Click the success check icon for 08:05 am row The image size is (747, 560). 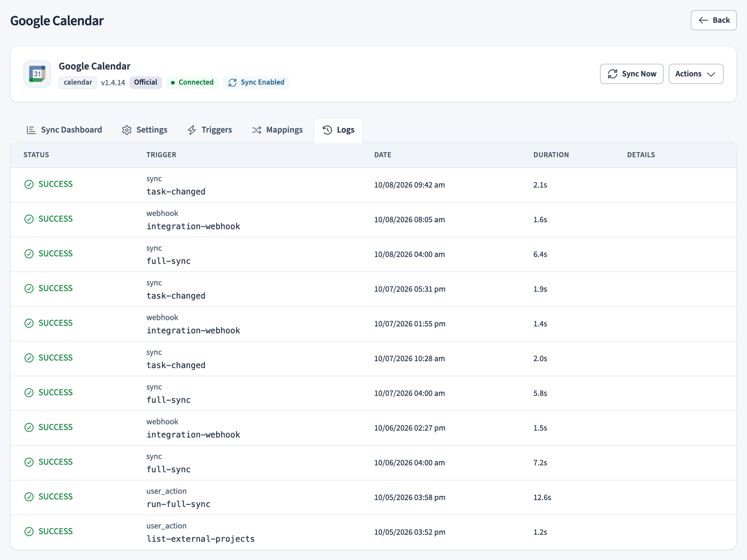pos(29,219)
